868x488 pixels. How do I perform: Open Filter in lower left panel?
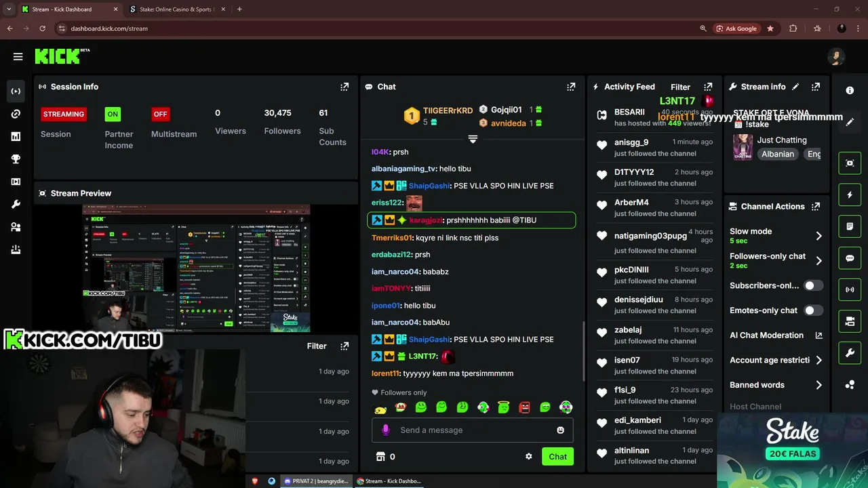click(x=317, y=346)
